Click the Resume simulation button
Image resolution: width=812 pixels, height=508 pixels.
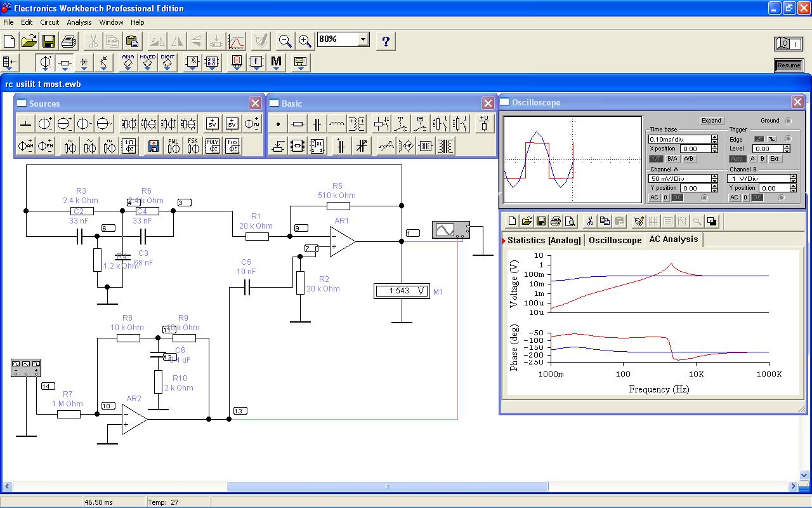(789, 65)
